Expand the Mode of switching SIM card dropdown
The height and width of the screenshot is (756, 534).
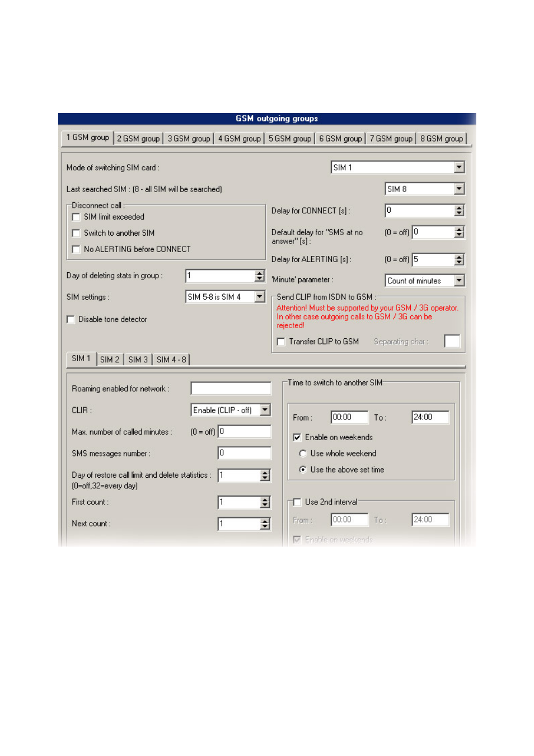point(459,167)
